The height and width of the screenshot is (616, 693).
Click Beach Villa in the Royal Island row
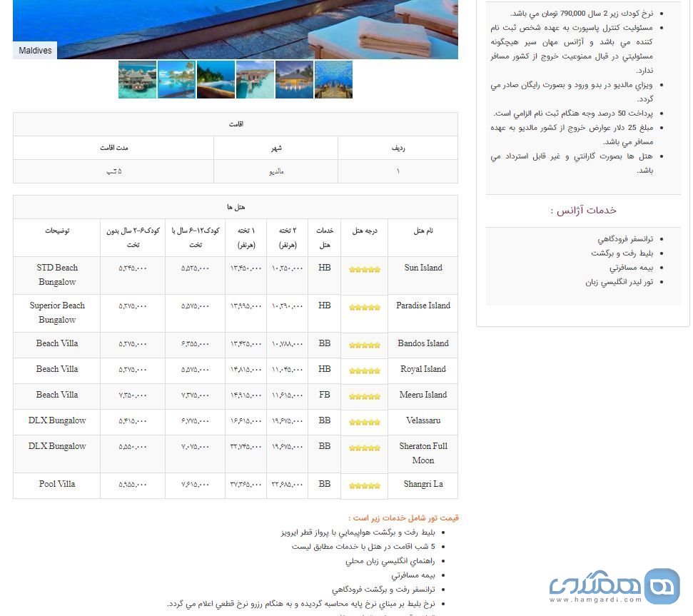pos(57,370)
